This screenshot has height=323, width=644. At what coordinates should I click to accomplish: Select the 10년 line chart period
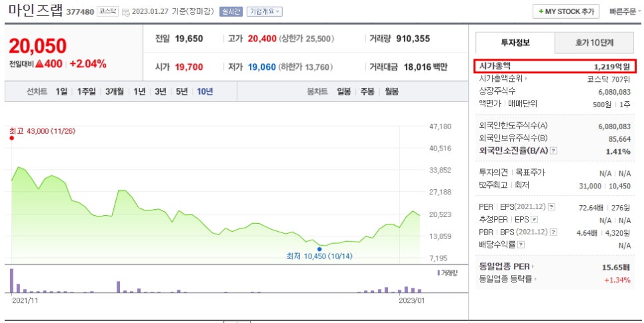pos(205,91)
